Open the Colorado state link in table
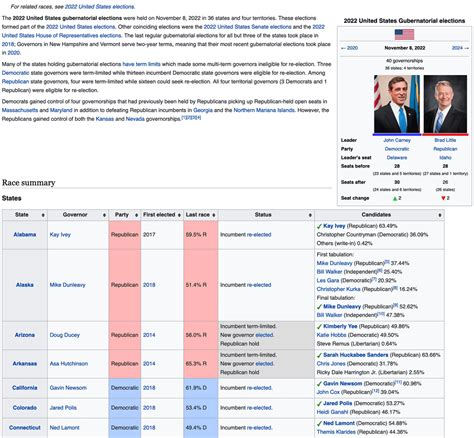474x438 pixels. click(25, 408)
